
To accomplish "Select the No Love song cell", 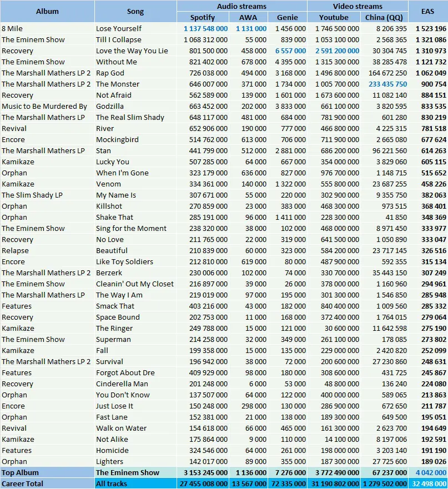I will [x=135, y=240].
